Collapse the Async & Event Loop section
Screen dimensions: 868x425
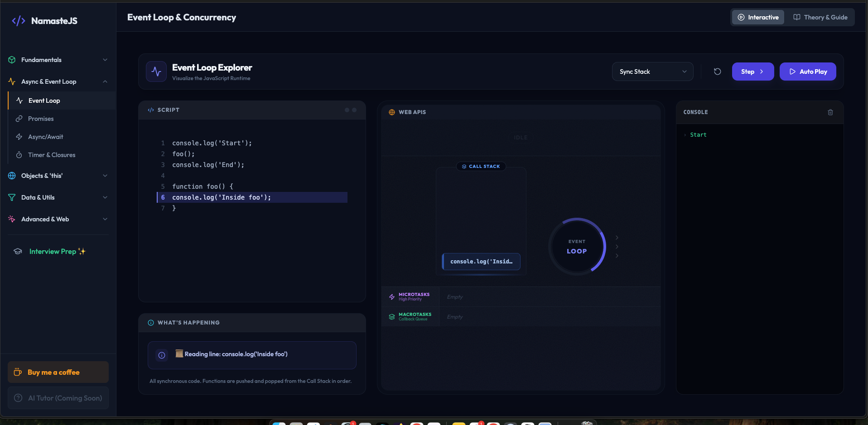pos(58,81)
